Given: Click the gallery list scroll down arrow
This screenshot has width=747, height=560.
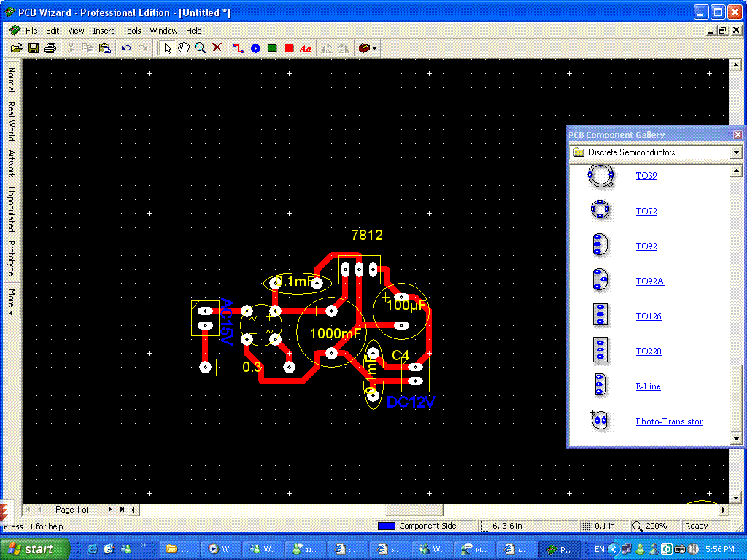Looking at the screenshot, I should [x=736, y=438].
